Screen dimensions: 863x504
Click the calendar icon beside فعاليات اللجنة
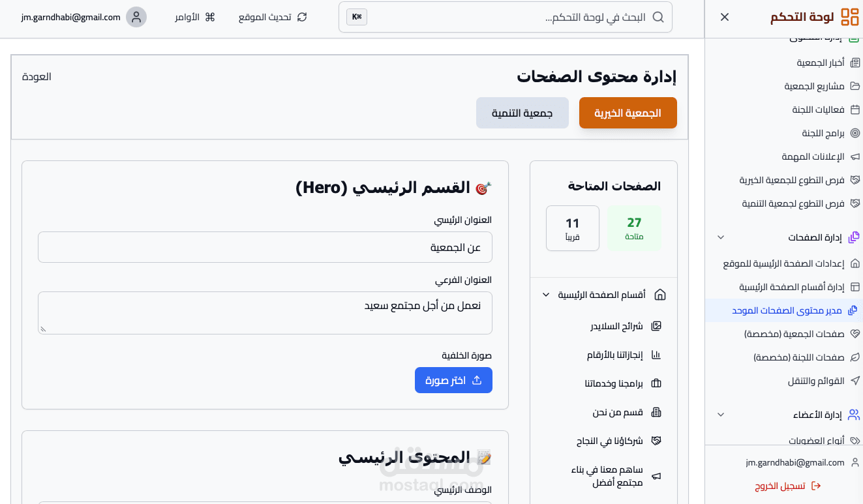855,110
